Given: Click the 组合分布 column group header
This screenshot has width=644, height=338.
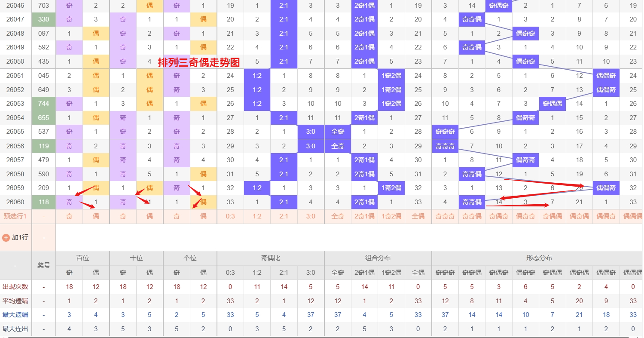Looking at the screenshot, I should pos(378,258).
